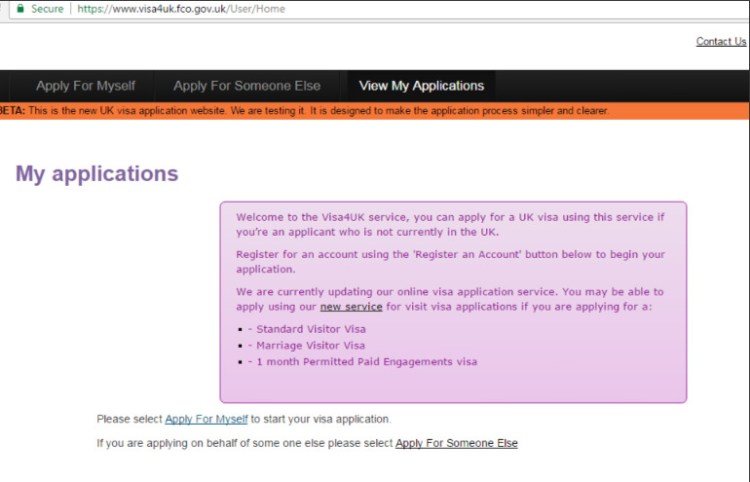Click the green padlock icon in address bar
This screenshot has width=750, height=482.
[19, 9]
